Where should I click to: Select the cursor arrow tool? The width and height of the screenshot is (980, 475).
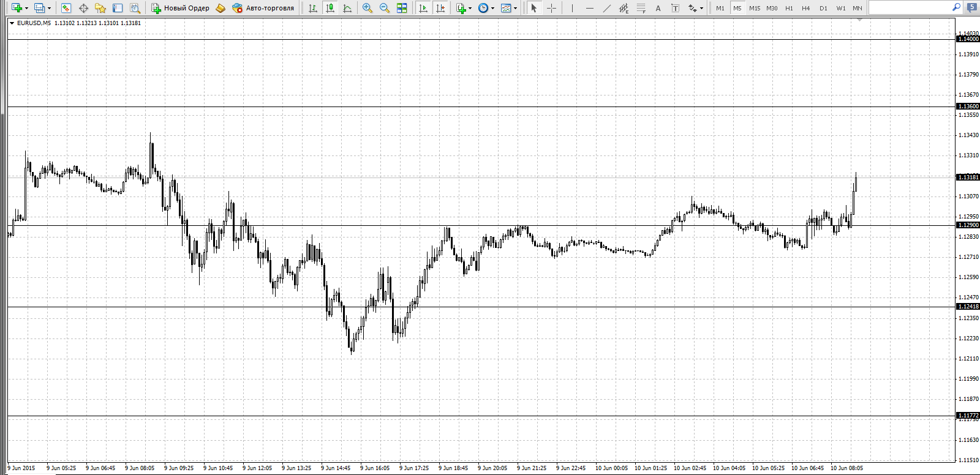point(534,8)
